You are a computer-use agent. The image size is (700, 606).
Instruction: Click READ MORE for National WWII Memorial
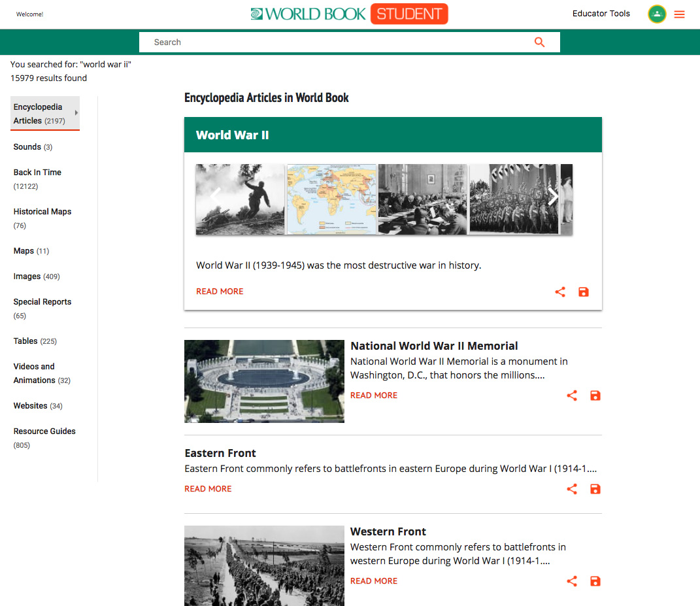374,396
